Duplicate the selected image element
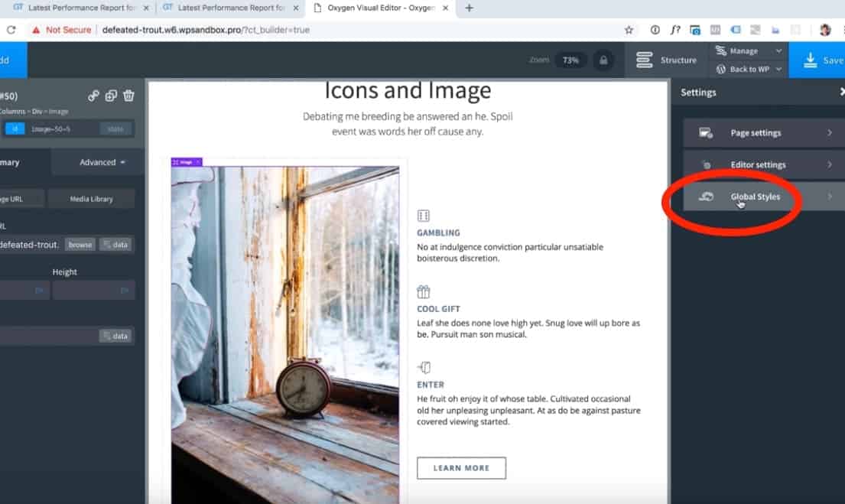Screen dimensions: 845x504 111,96
